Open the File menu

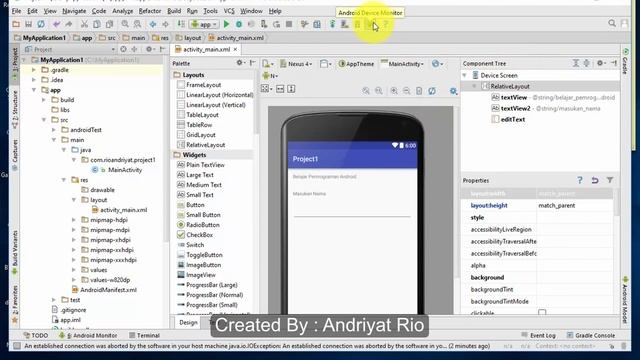pos(16,11)
